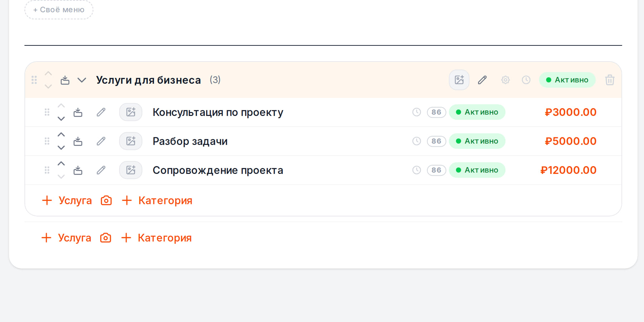Add image to 'Услуги для бизнеса' category
Screen dimensions: 644x322
(459, 80)
